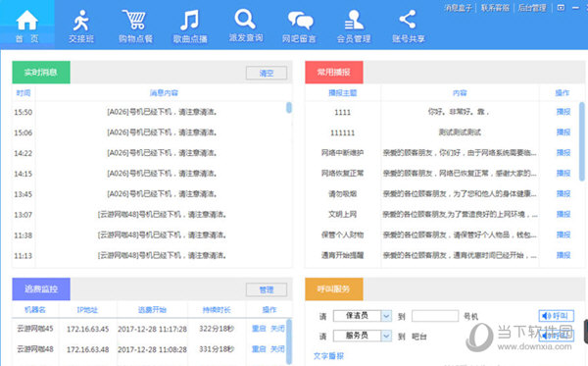Click 播报 for 保管个人财物
The width and height of the screenshot is (588, 366).
563,235
